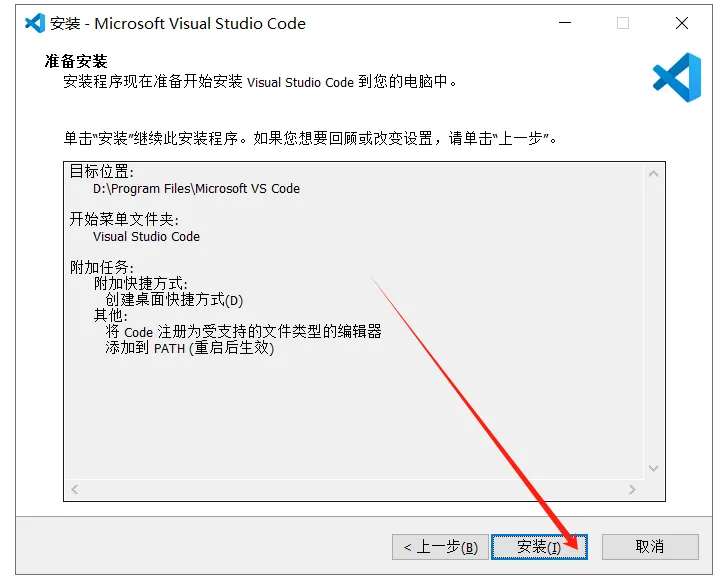
Task: Minimize the installer window
Action: tap(565, 23)
